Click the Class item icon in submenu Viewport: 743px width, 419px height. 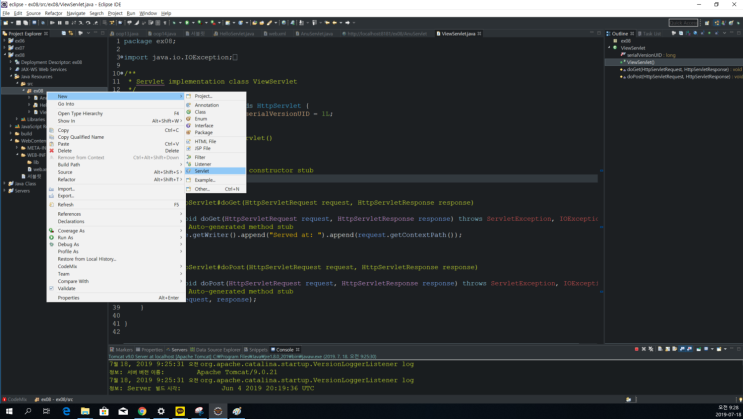pyautogui.click(x=189, y=112)
